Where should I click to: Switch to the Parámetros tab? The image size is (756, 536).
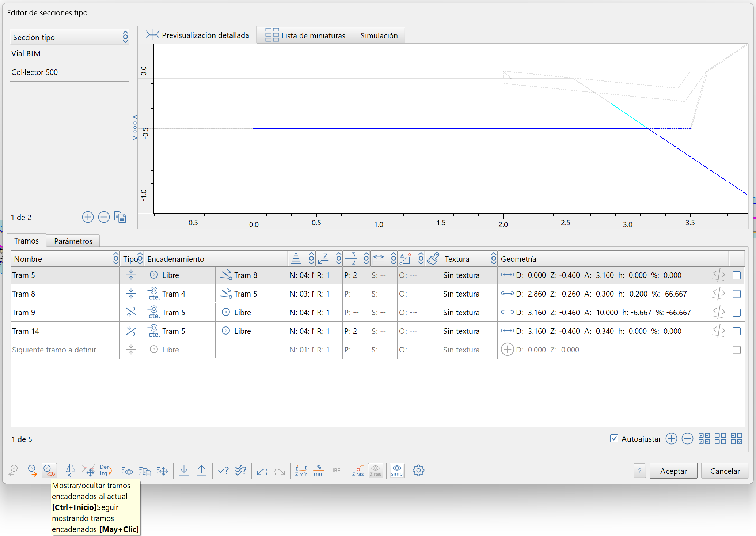click(73, 241)
